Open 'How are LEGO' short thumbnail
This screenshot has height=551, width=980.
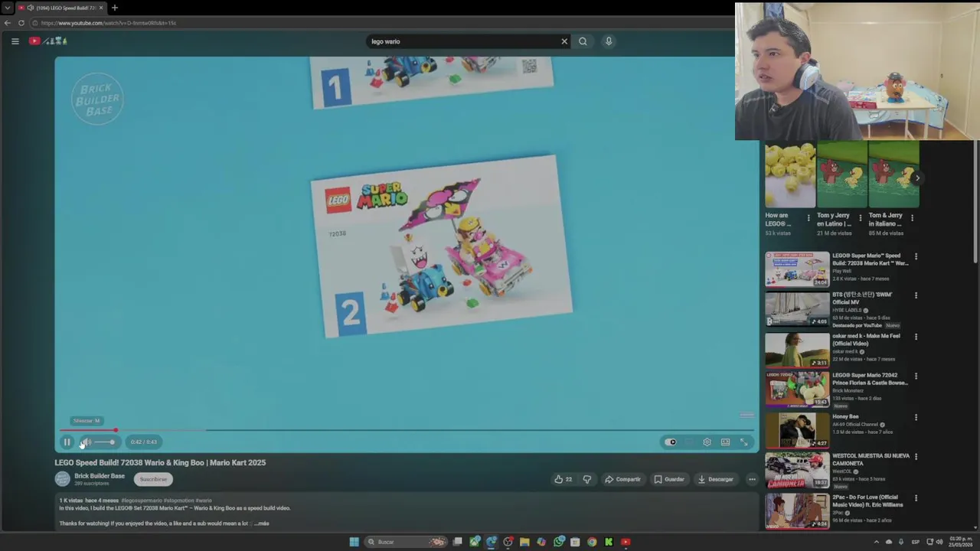click(x=790, y=174)
